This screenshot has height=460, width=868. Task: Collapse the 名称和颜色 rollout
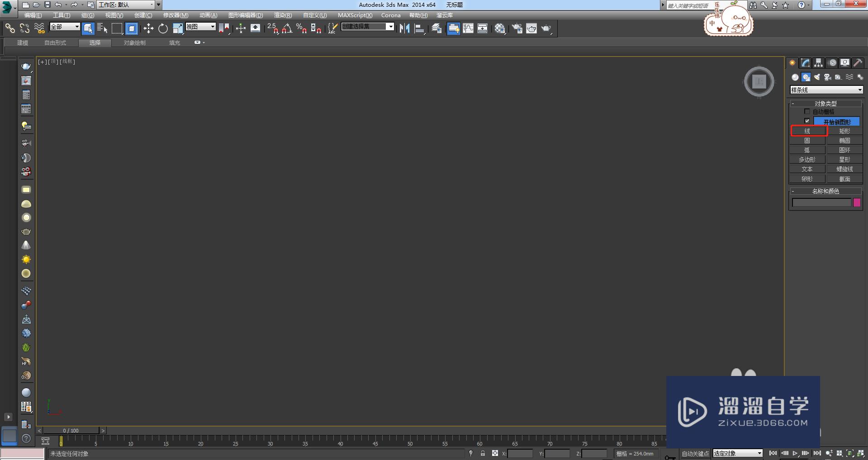[825, 191]
